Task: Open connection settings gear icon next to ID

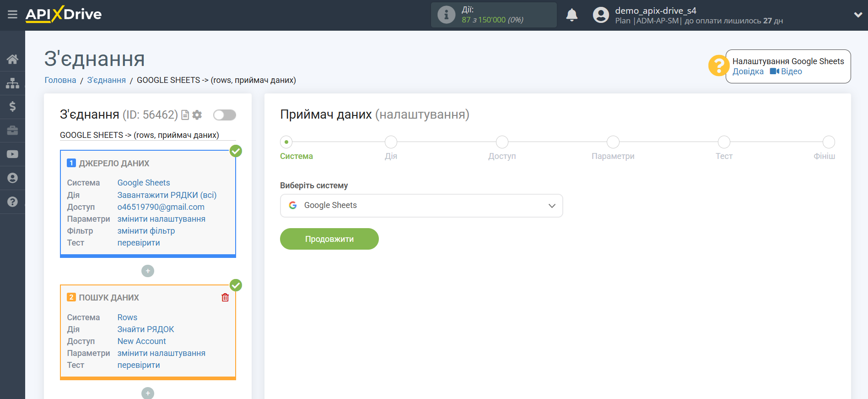Action: [197, 115]
